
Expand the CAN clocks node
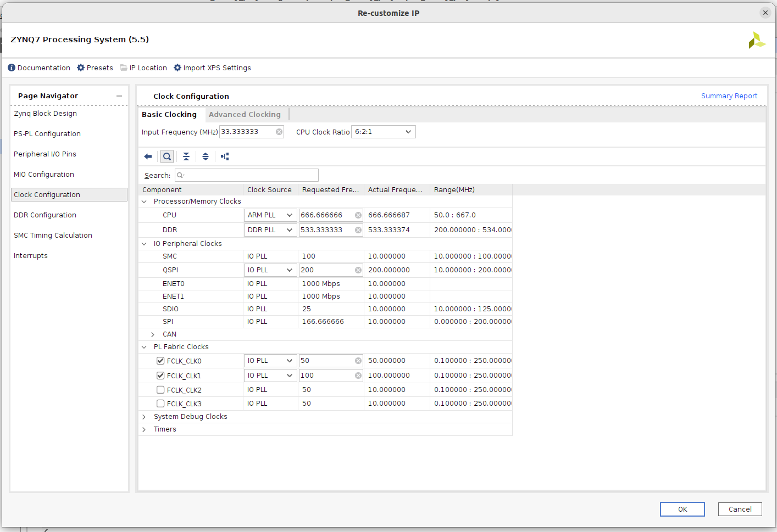[x=153, y=334]
